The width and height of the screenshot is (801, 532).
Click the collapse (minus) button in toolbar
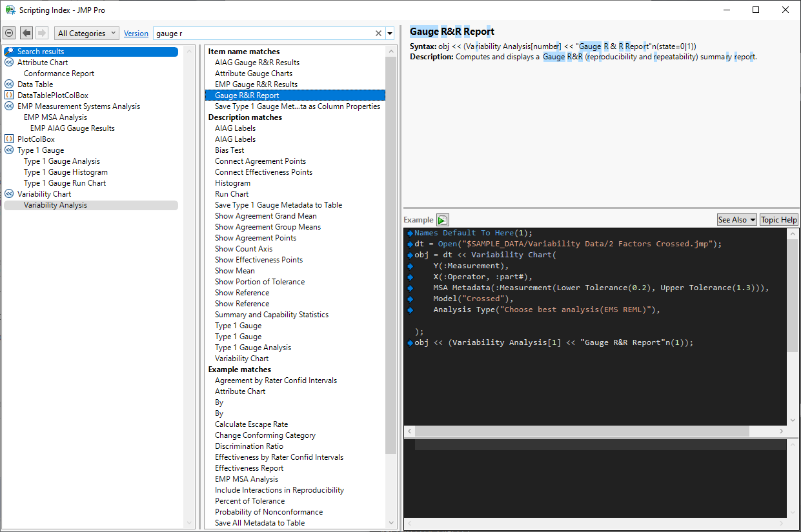[9, 33]
